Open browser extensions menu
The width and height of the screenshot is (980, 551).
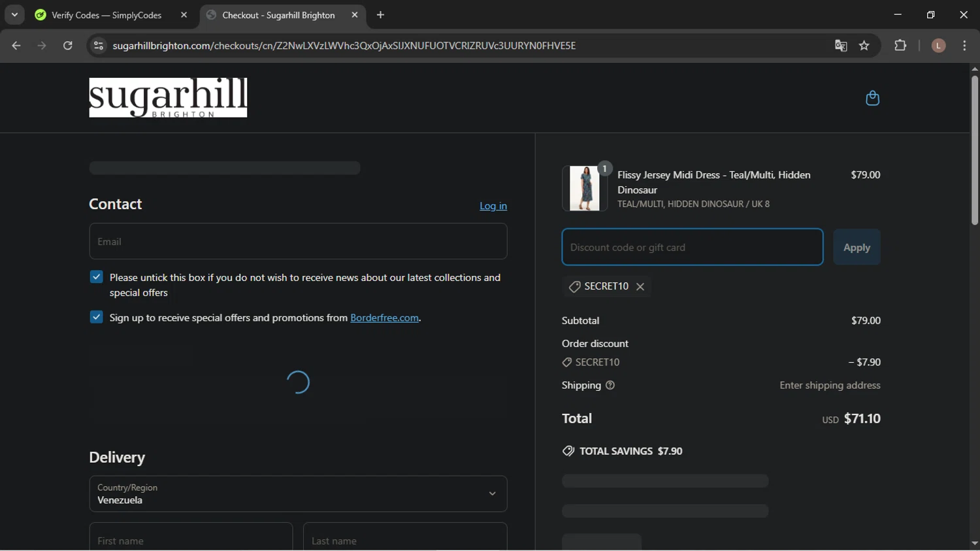pos(900,46)
